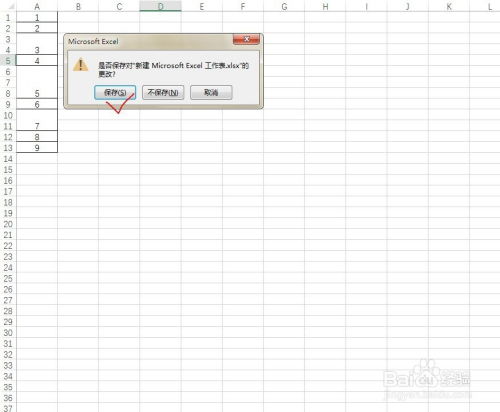Click the warning icon in dialog

coord(81,64)
